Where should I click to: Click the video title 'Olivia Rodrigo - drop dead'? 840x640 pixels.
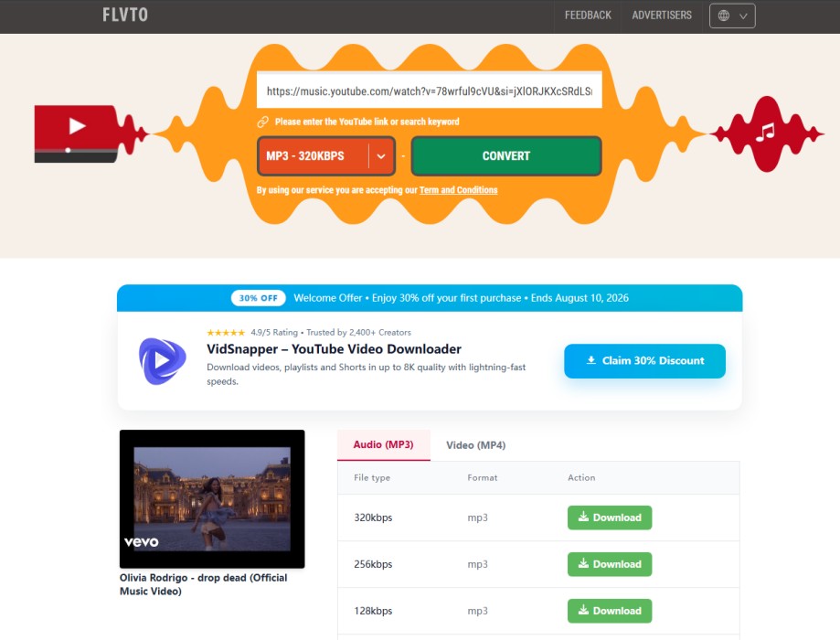click(x=204, y=584)
